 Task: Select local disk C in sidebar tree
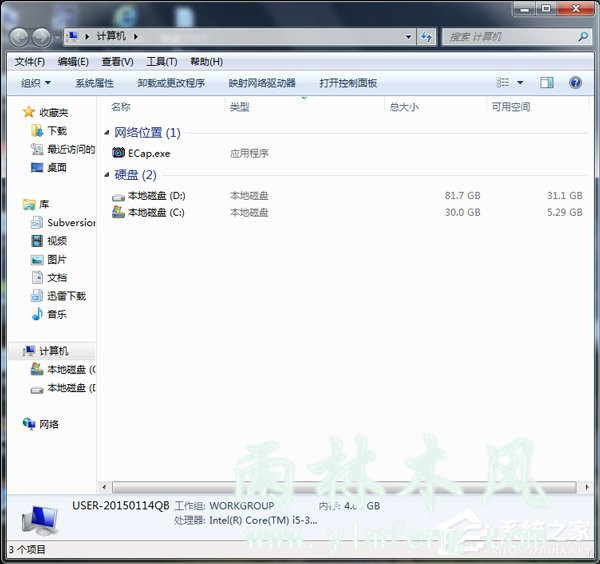click(x=63, y=369)
